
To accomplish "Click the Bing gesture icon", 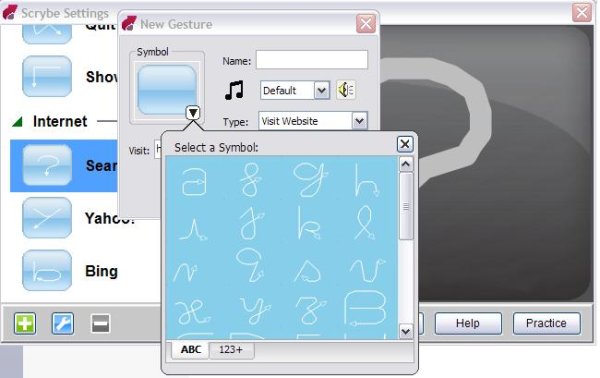I will click(47, 270).
